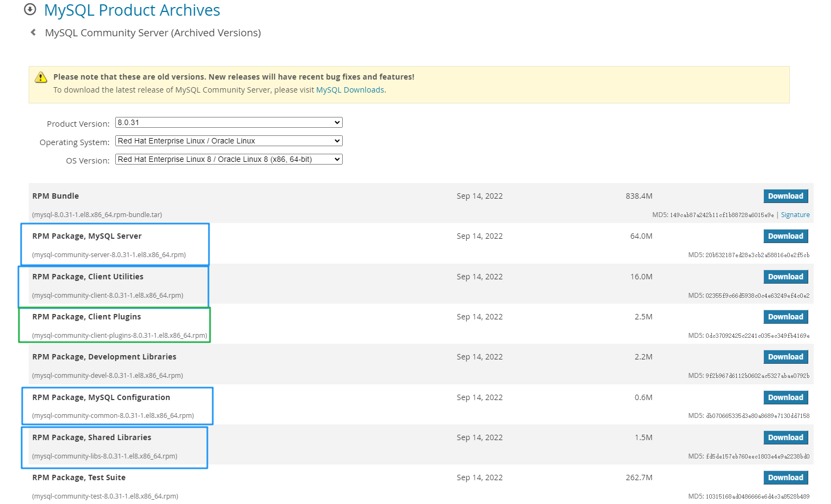Download the Client Utilities RPM package
This screenshot has width=831, height=504.
tap(786, 277)
